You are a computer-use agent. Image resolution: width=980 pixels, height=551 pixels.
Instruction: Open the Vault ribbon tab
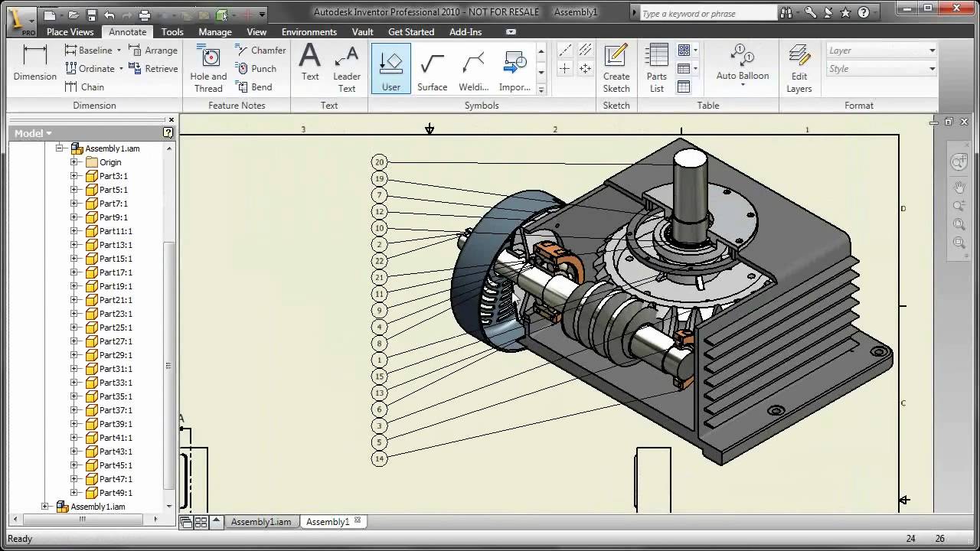coord(363,32)
